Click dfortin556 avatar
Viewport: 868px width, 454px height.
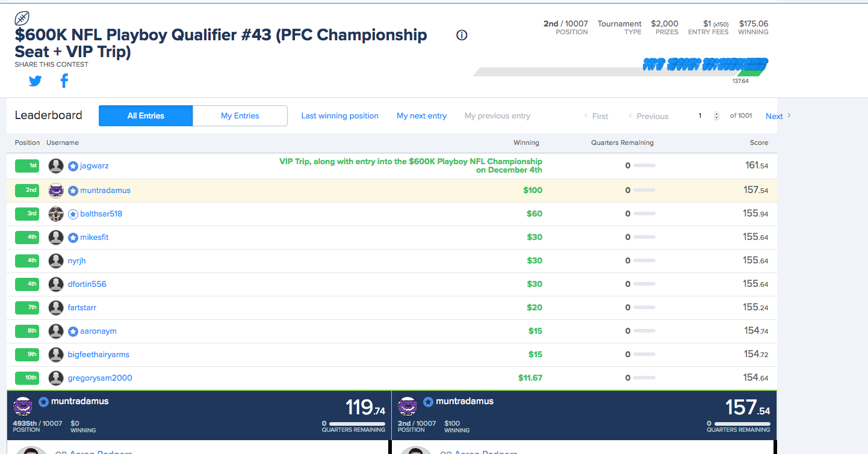coord(56,284)
